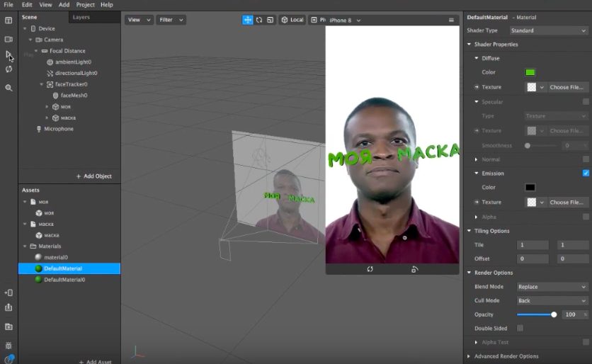Click the magnifier search icon in left sidebar
The width and height of the screenshot is (592, 364).
click(8, 88)
